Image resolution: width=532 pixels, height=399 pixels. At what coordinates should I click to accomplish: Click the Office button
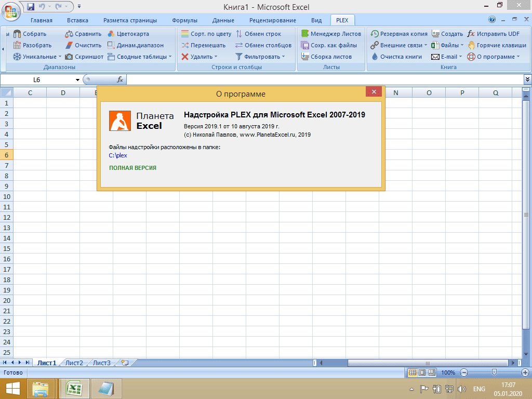click(11, 11)
